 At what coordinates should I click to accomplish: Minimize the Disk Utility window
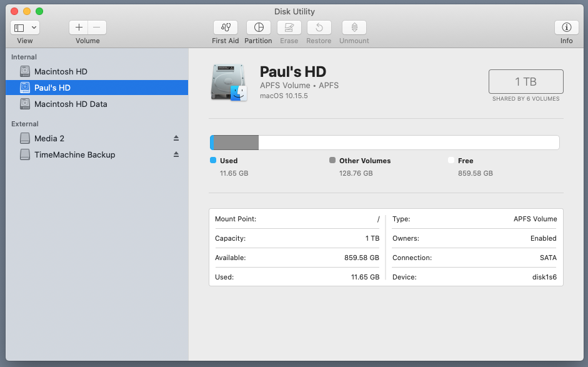pyautogui.click(x=27, y=11)
